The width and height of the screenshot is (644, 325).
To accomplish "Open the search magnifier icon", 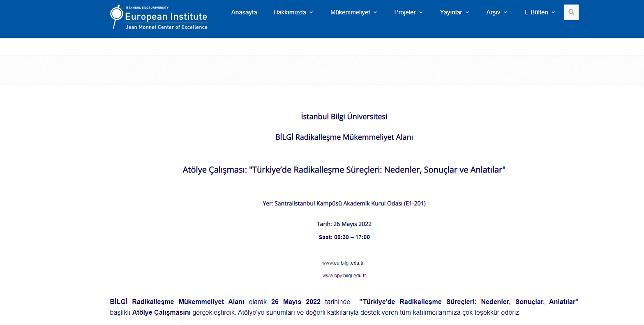I will pyautogui.click(x=571, y=12).
